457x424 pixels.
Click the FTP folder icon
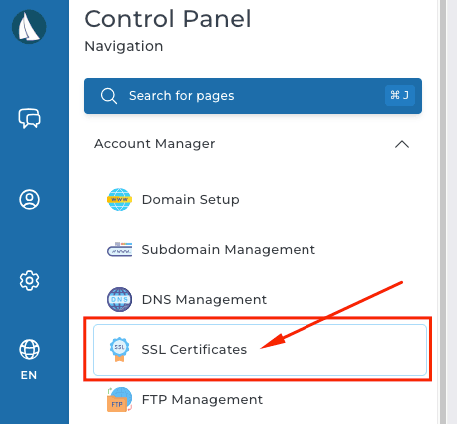(x=119, y=399)
